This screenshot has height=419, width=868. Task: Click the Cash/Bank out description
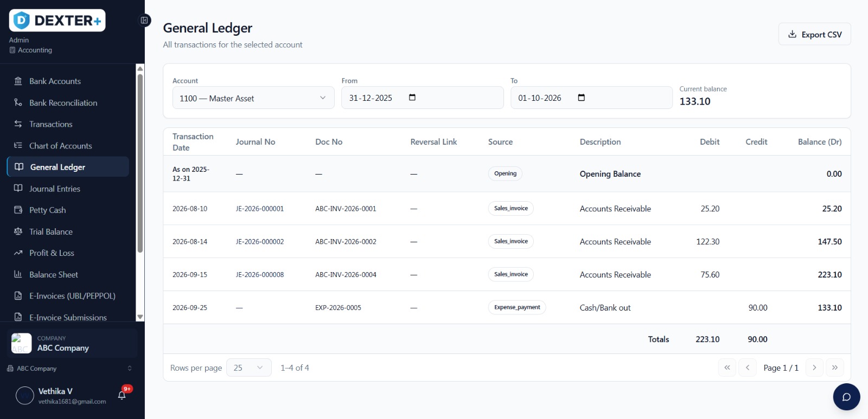pyautogui.click(x=605, y=308)
